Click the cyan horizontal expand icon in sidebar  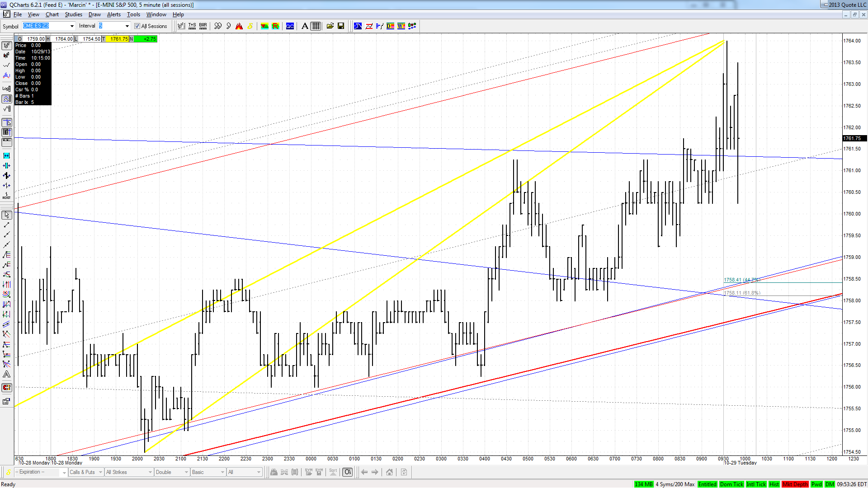coord(7,156)
